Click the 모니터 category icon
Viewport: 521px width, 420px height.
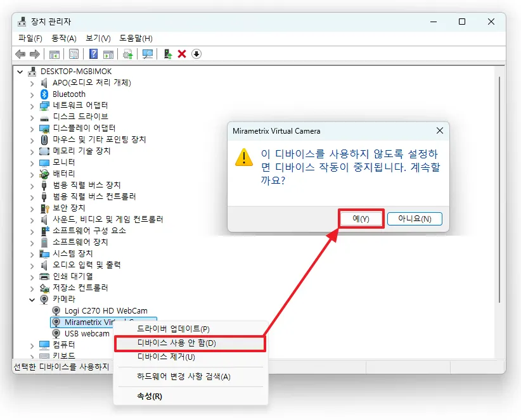click(x=44, y=163)
